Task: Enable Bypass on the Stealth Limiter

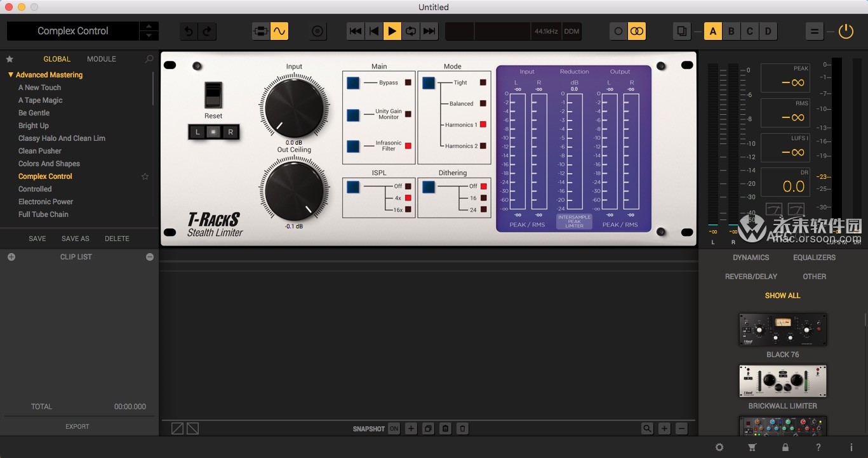Action: click(x=352, y=82)
